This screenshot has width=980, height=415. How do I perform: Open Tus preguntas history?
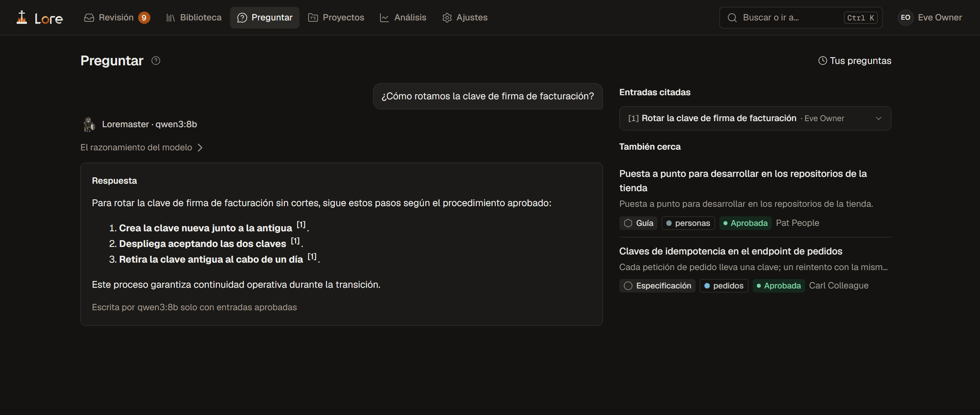tap(854, 61)
